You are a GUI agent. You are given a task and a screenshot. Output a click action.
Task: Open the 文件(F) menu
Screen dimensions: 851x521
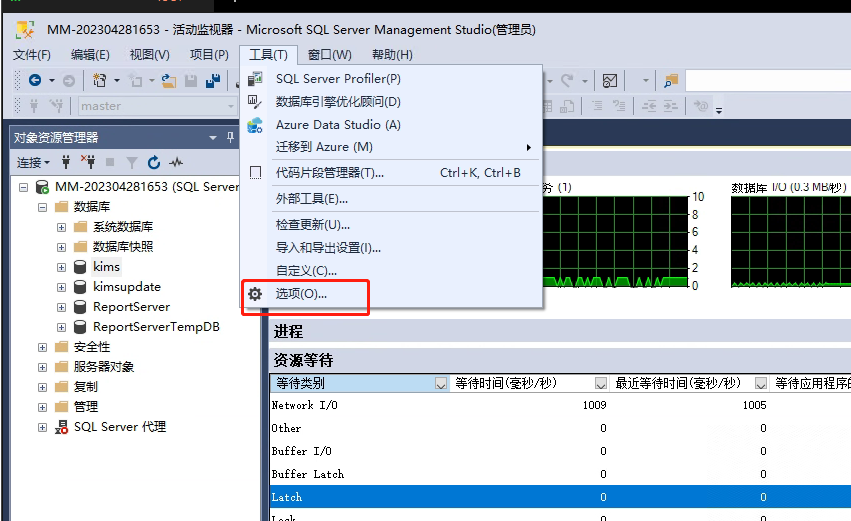click(x=31, y=55)
